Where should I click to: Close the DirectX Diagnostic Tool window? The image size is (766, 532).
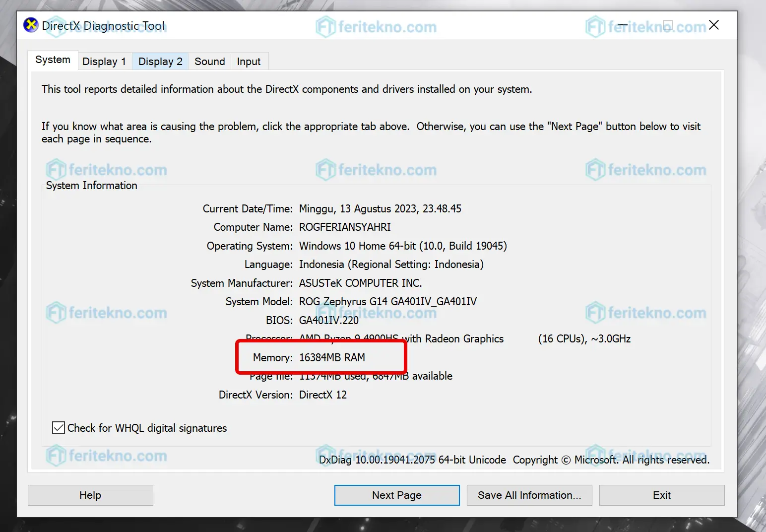[x=714, y=25]
